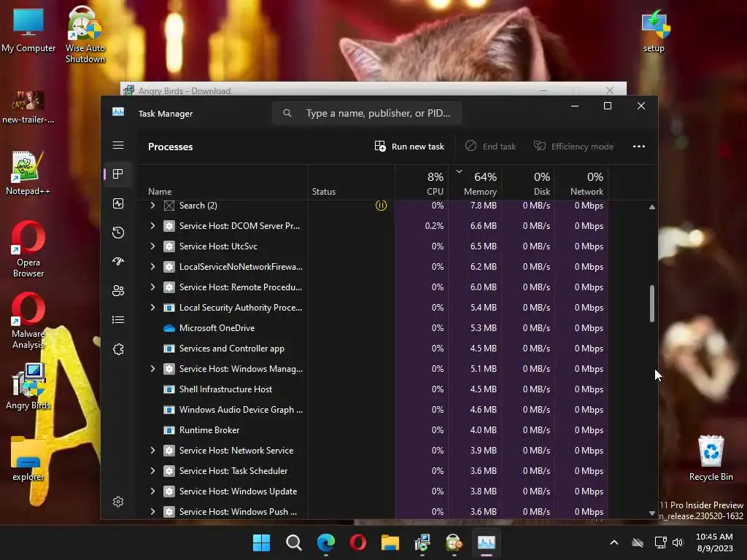Open the Task Manager hamburger navigation menu

coord(118,145)
